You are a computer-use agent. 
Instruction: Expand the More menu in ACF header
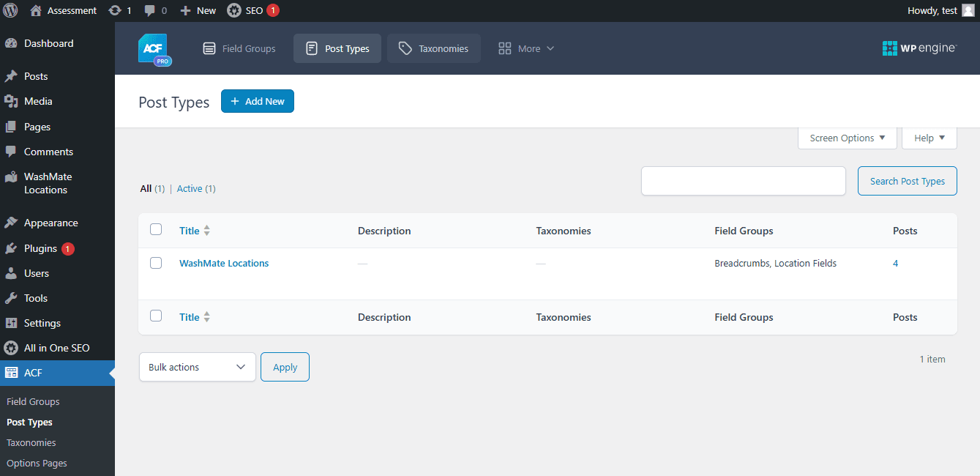[x=526, y=49]
